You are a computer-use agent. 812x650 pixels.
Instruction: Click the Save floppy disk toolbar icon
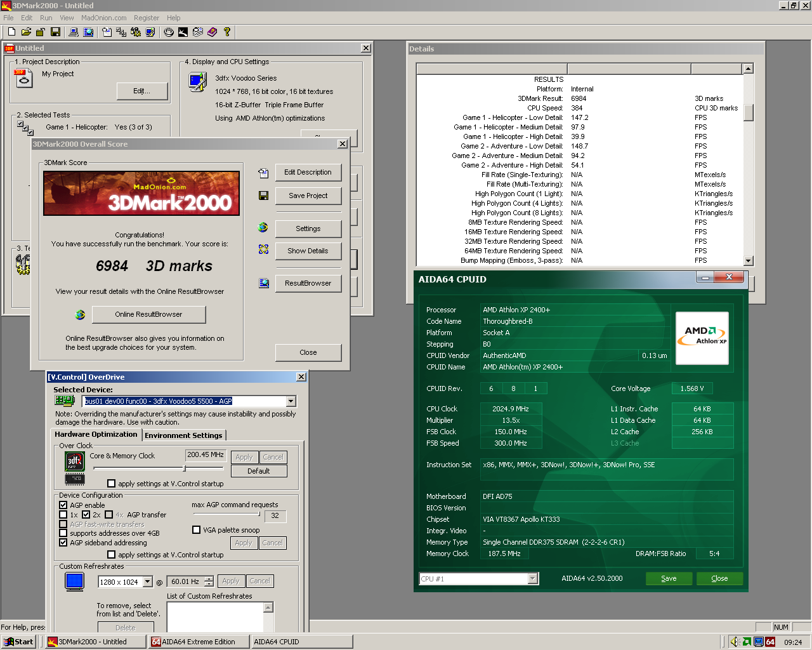(55, 32)
